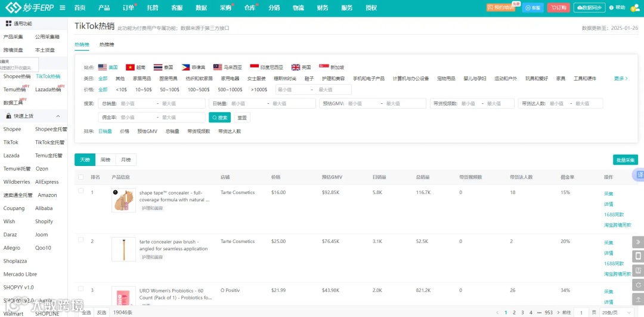The image size is (644, 317).
Task: Open the 产品 top menu
Action: click(x=104, y=8)
